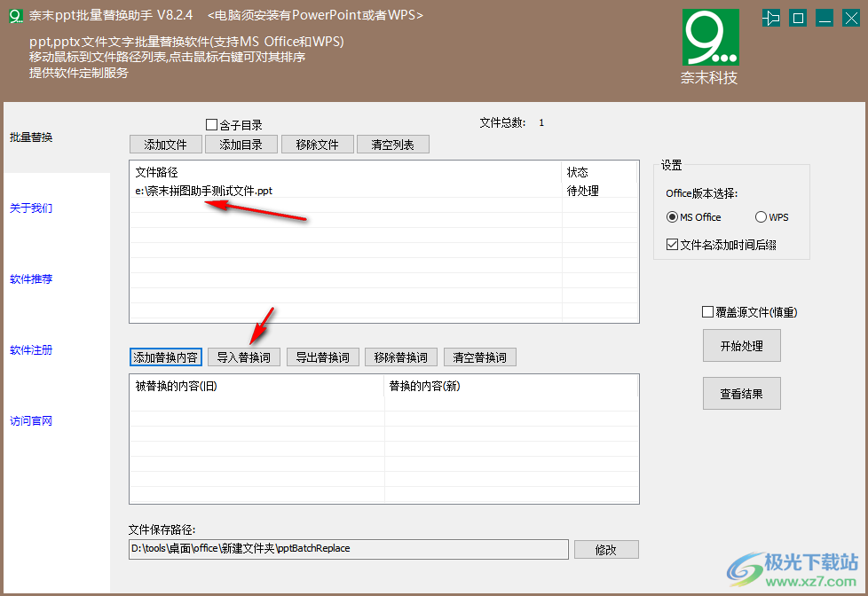The width and height of the screenshot is (868, 596).
Task: Click 导入替换词 button
Action: click(x=243, y=357)
